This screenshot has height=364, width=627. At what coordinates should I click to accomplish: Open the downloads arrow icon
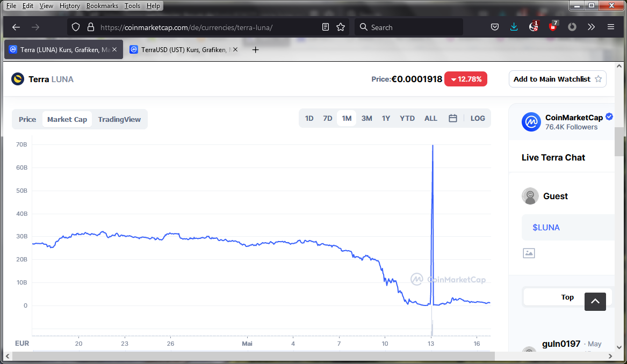coord(514,27)
